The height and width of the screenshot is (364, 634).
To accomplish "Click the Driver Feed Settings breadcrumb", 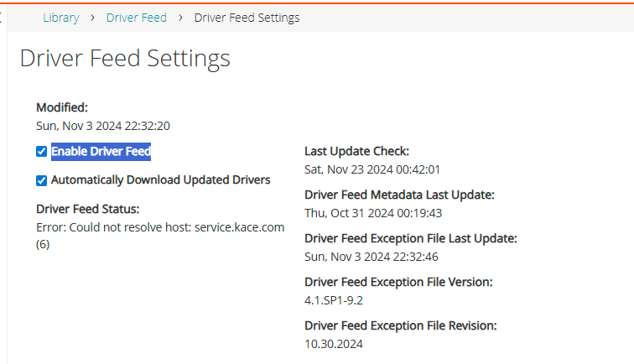I will pos(247,18).
